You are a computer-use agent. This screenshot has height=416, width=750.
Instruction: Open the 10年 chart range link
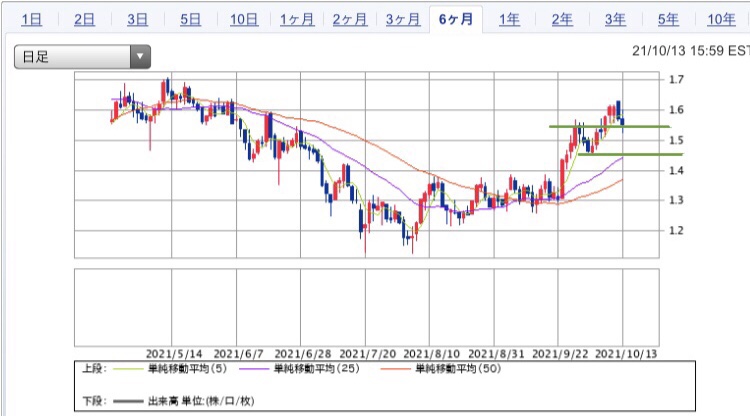(x=721, y=20)
